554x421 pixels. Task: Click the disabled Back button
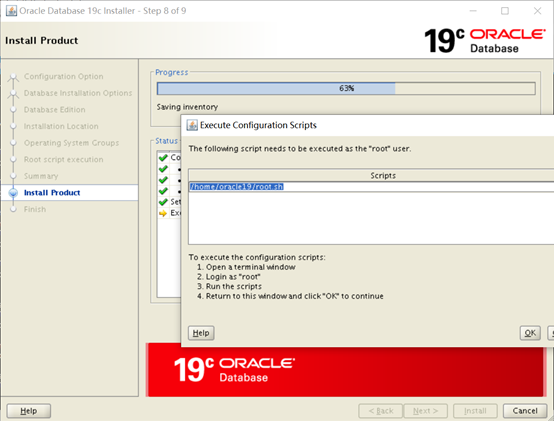(x=381, y=411)
